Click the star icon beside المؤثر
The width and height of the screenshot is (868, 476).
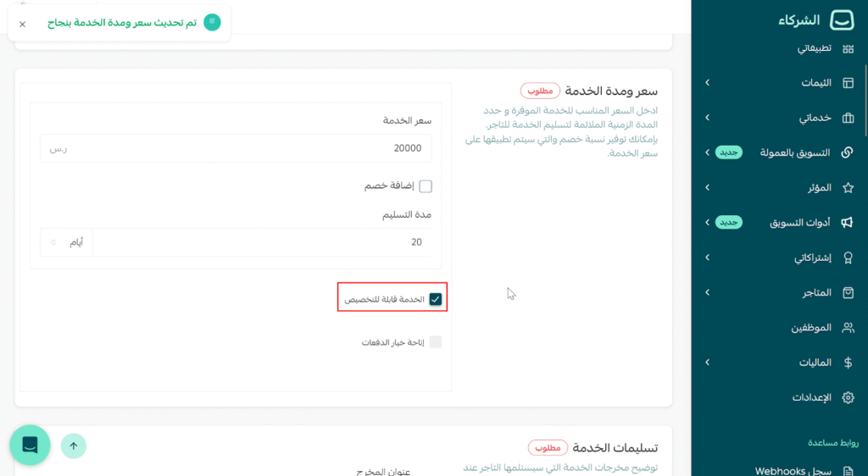pyautogui.click(x=847, y=187)
